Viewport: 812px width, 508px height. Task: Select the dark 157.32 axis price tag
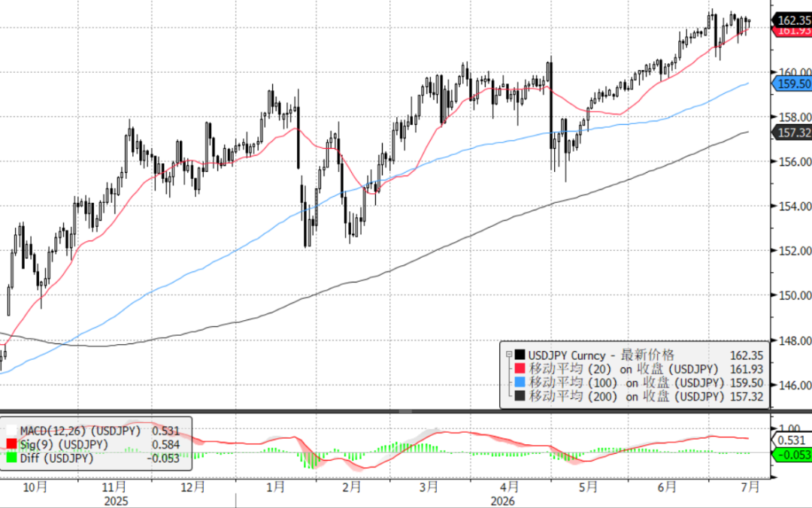pyautogui.click(x=792, y=132)
